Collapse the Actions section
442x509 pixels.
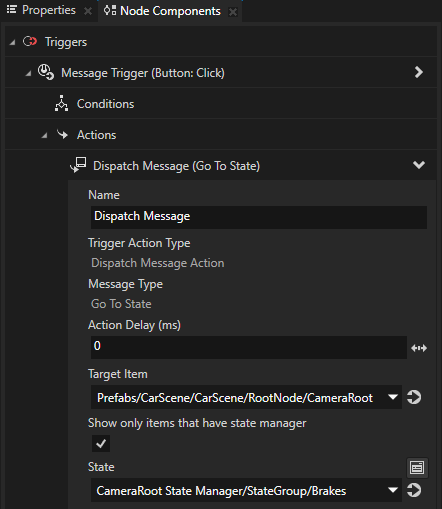[44, 135]
